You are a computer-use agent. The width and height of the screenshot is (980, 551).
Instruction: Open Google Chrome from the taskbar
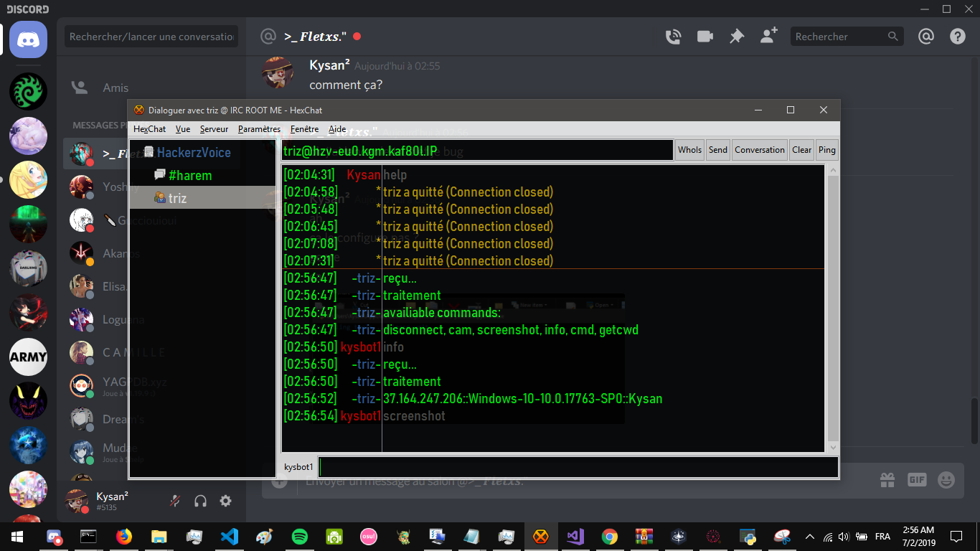point(609,537)
